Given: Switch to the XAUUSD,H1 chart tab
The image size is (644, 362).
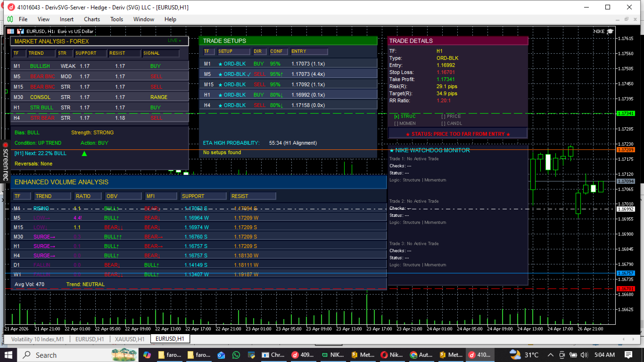Looking at the screenshot, I should 130,339.
